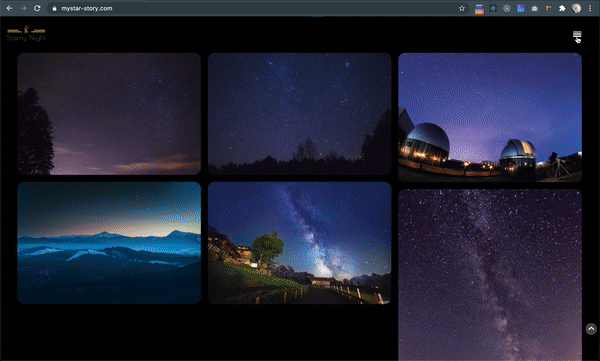Screen dimensions: 600x361
Task: Open the blue mountain range photo
Action: point(109,243)
